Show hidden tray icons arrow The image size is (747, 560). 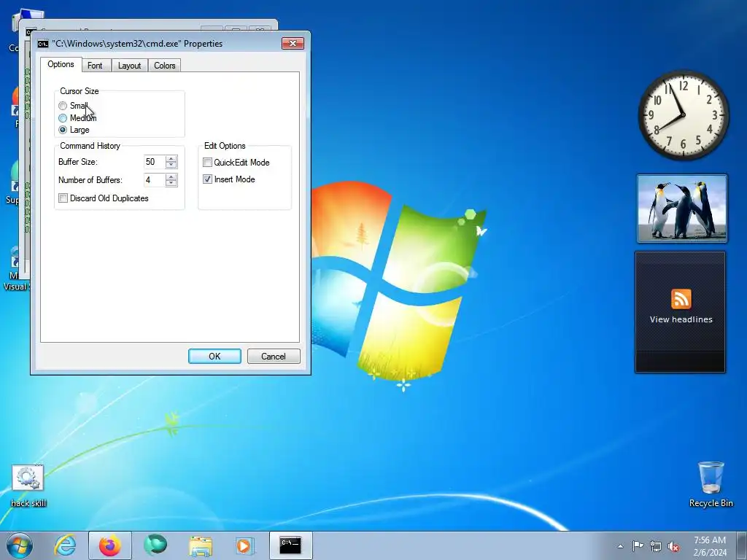click(x=620, y=546)
